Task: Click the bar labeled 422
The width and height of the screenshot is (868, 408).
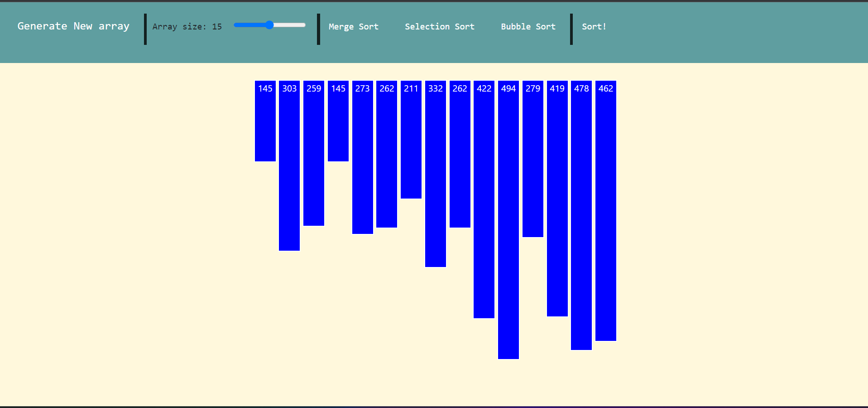Action: [x=484, y=199]
